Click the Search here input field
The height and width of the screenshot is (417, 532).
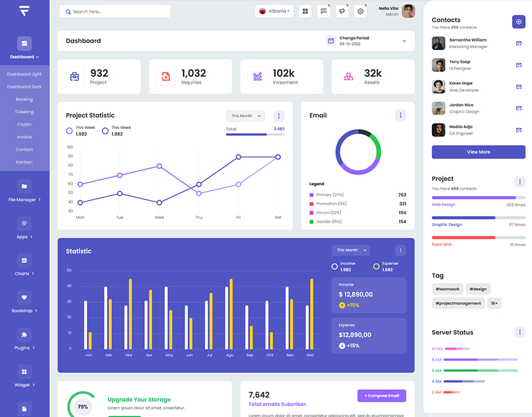115,12
